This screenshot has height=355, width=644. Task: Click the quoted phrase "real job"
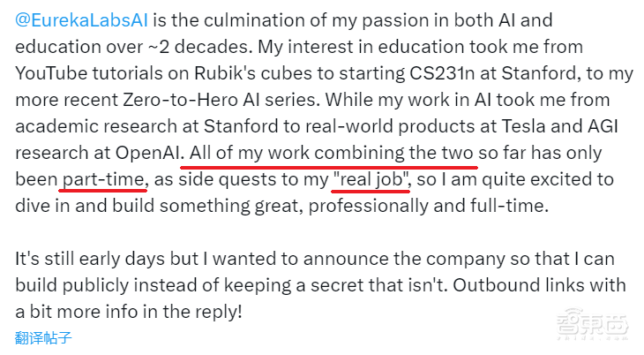(371, 180)
